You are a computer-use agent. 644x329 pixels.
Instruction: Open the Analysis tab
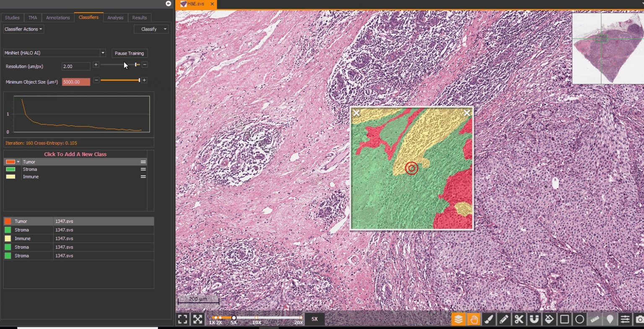[x=115, y=18]
